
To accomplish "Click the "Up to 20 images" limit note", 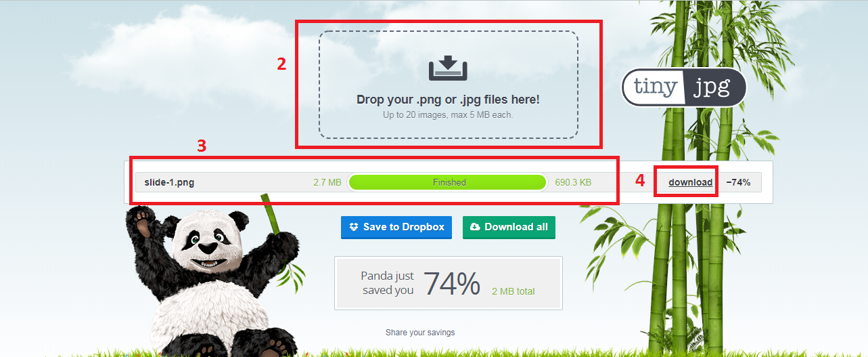I will coord(448,115).
